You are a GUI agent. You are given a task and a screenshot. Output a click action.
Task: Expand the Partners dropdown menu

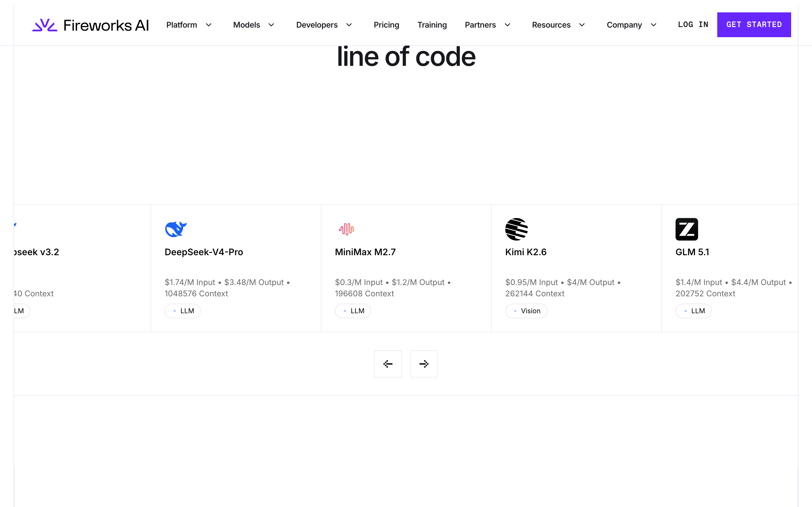tap(488, 25)
